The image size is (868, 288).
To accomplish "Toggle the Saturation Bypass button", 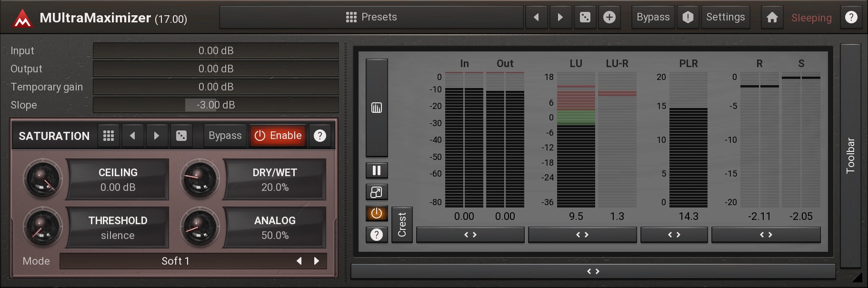I will 225,136.
